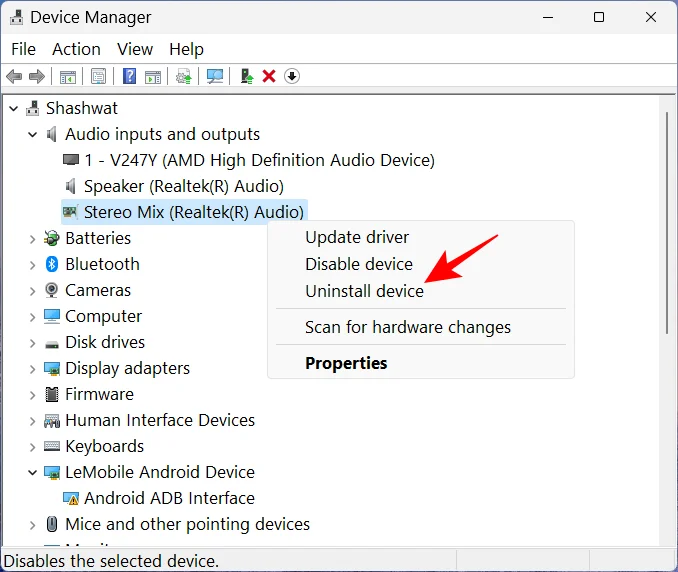678x572 pixels.
Task: Click the Batteries category icon
Action: point(51,238)
